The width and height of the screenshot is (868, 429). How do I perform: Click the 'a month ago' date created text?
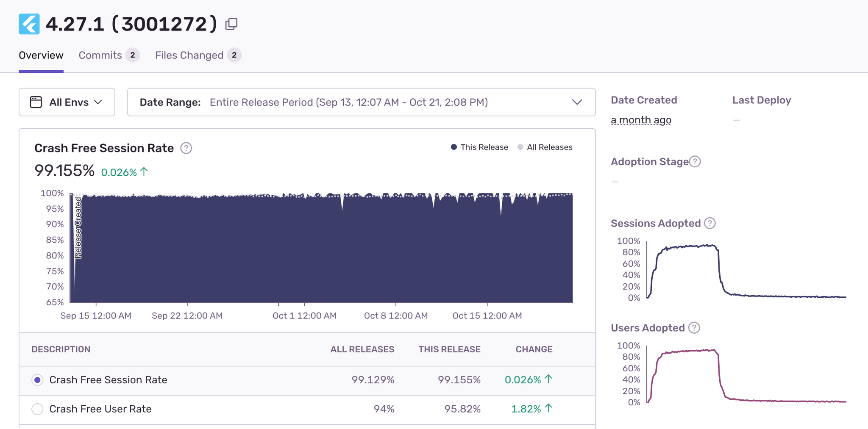[x=641, y=120]
